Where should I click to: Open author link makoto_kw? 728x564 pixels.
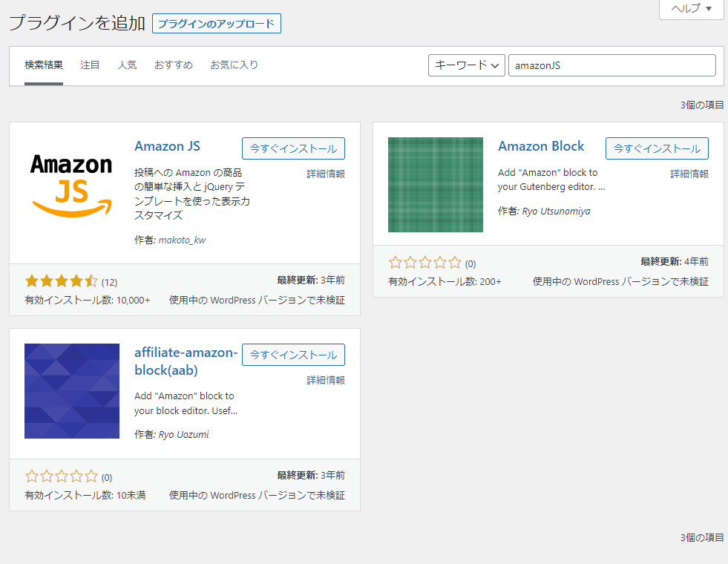click(x=182, y=240)
